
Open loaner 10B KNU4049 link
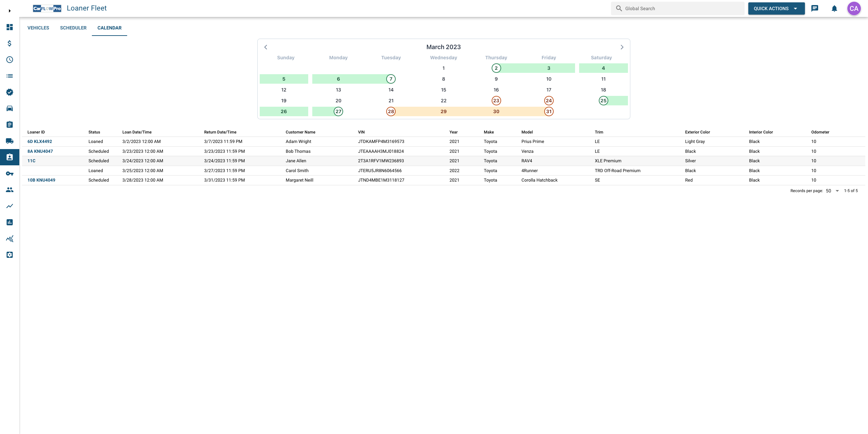[41, 180]
